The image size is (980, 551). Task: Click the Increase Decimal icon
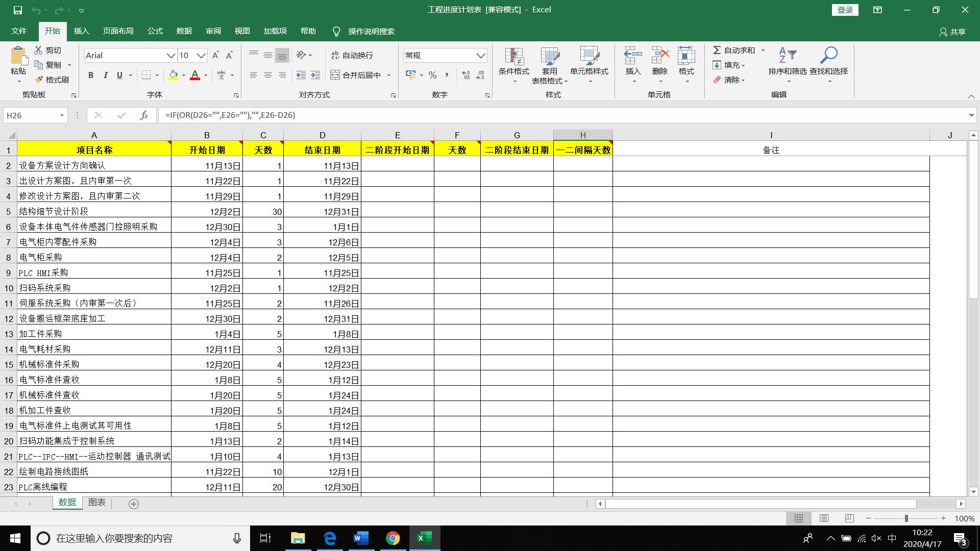[x=465, y=75]
